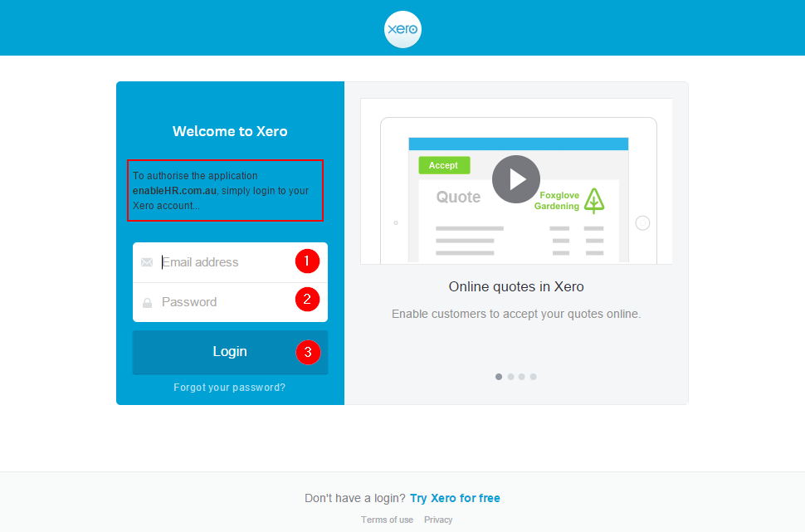Select the fourth carousel dot
Viewport: 805px width, 532px height.
(534, 377)
